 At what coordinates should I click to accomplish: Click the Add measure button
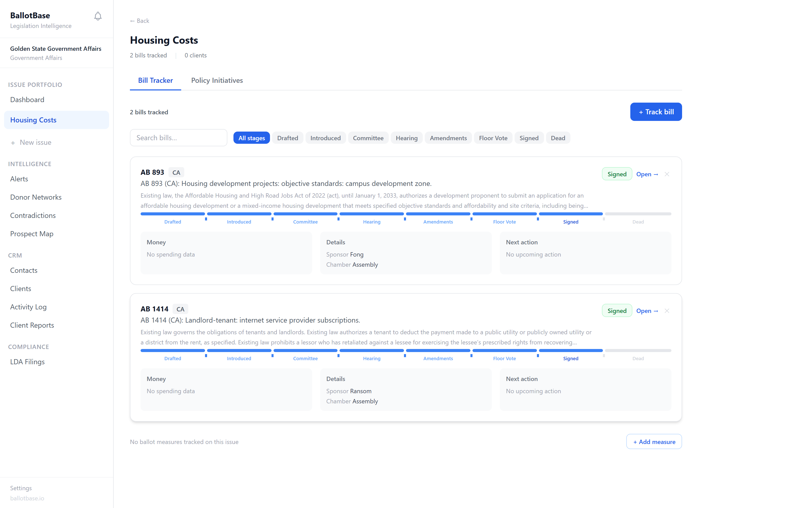tap(654, 441)
